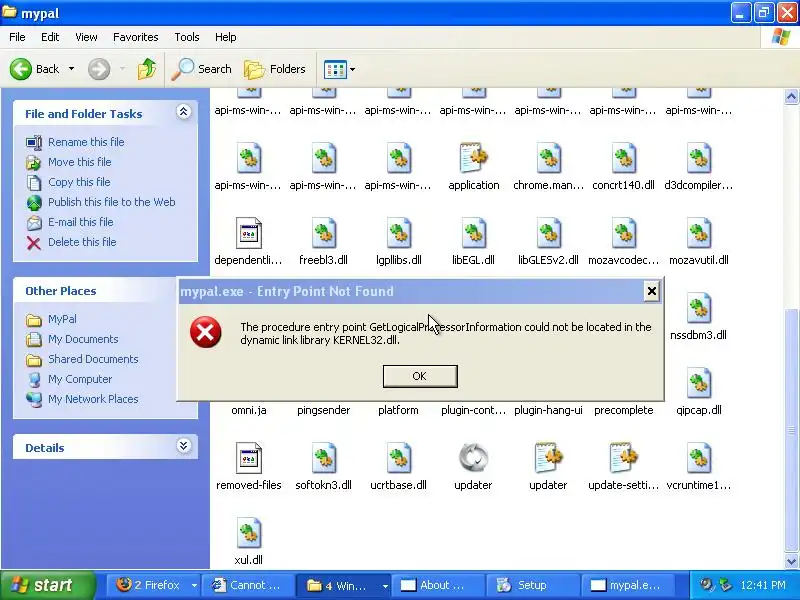This screenshot has width=800, height=600.
Task: Click the Views icon in the toolbar
Action: coord(335,69)
